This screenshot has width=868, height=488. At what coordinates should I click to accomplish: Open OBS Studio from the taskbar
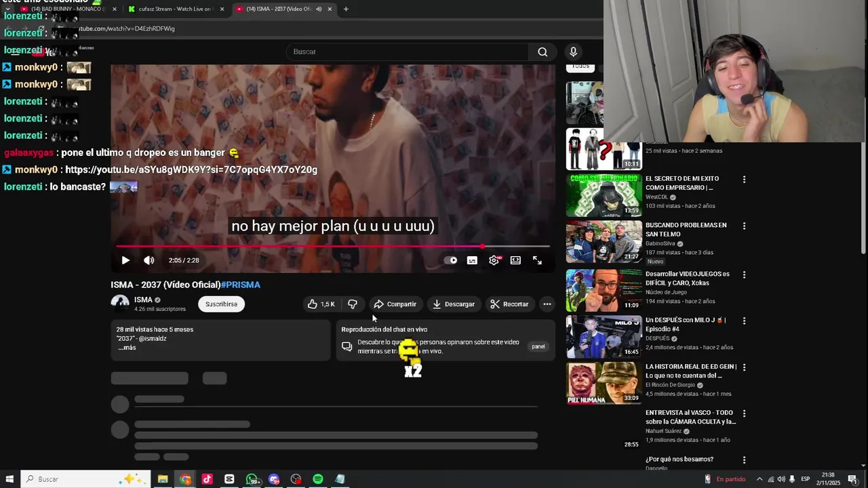pos(296,479)
